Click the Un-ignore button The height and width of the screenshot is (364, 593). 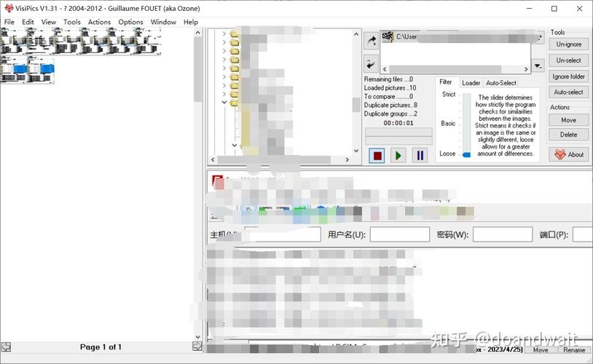tap(568, 44)
